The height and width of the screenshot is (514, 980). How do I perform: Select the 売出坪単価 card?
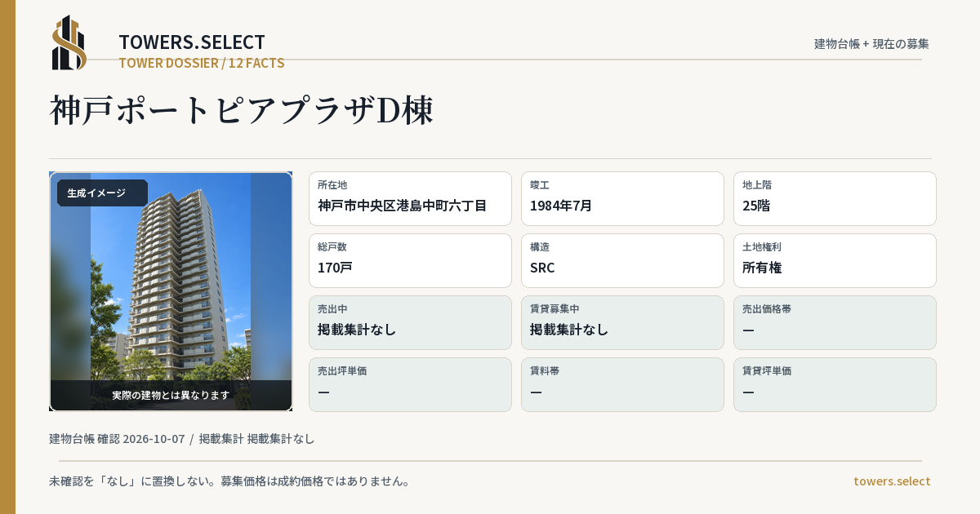[410, 384]
